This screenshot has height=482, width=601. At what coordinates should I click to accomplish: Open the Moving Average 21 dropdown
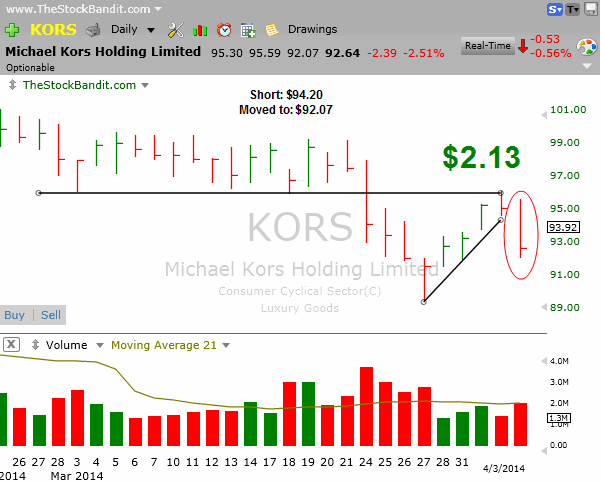pos(226,345)
